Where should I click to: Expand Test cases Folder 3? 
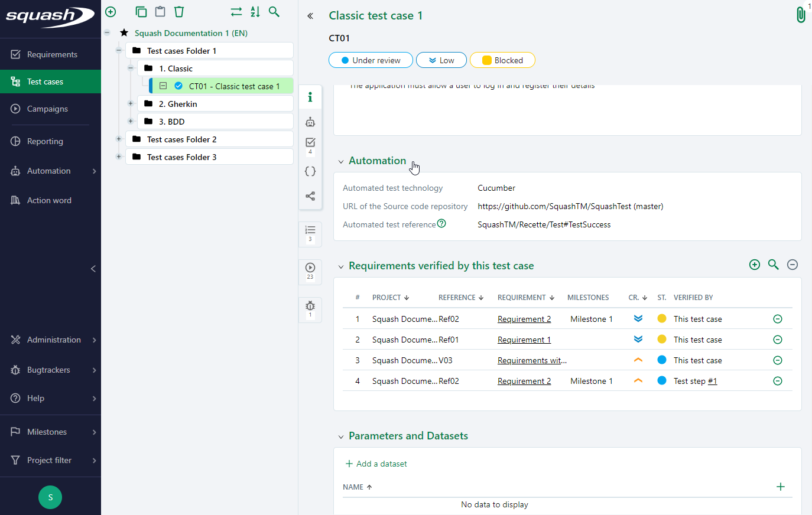[118, 157]
